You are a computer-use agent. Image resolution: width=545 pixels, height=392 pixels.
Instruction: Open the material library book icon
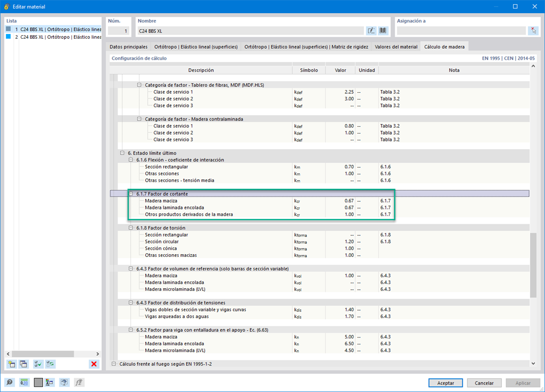tap(383, 30)
